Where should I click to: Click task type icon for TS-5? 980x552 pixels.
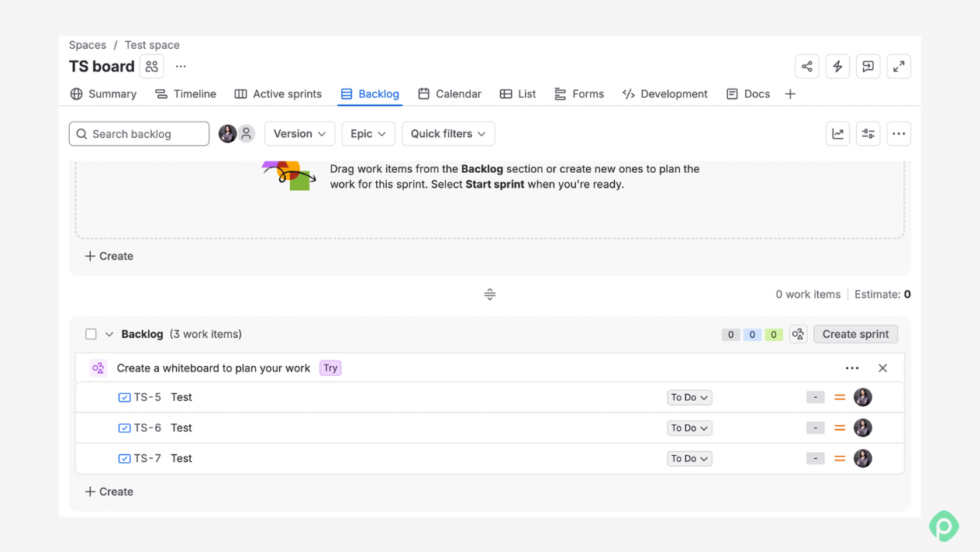point(124,398)
